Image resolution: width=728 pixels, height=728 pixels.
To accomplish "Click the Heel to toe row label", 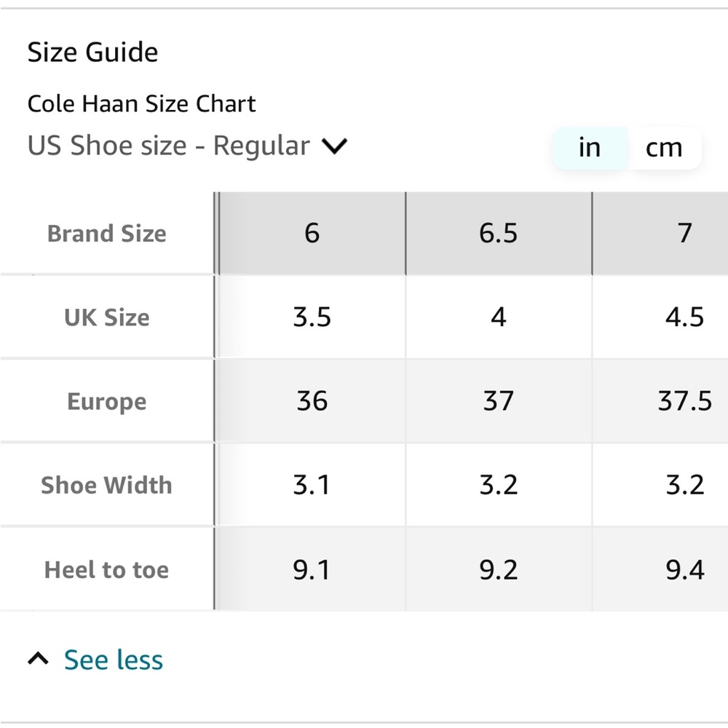I will pyautogui.click(x=106, y=569).
